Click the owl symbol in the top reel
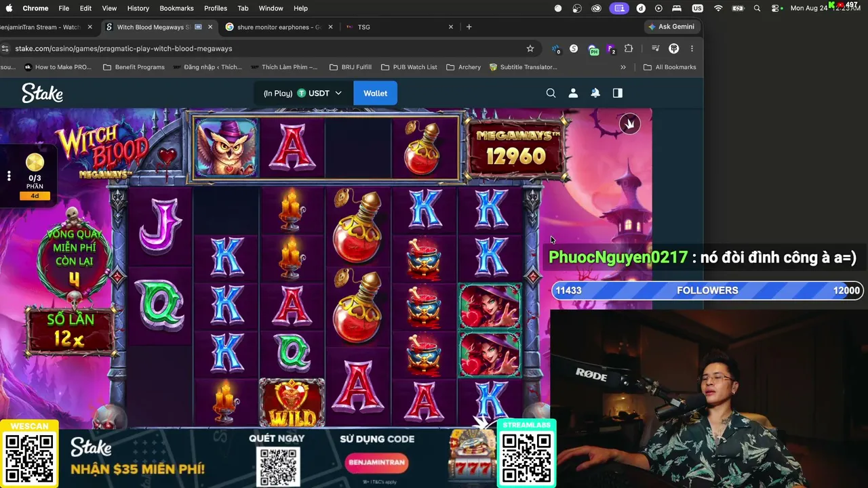This screenshot has height=488, width=868. [x=226, y=147]
